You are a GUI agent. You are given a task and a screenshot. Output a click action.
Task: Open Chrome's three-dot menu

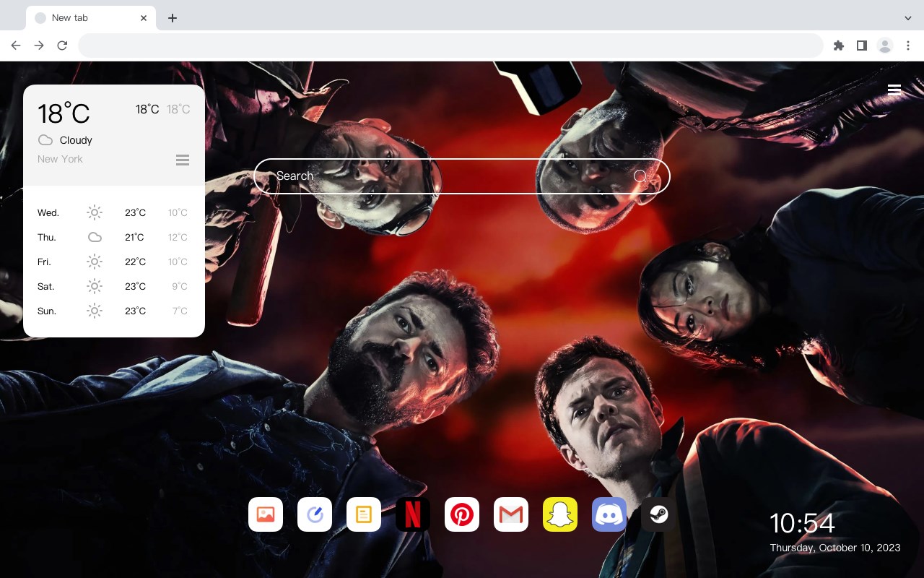908,46
